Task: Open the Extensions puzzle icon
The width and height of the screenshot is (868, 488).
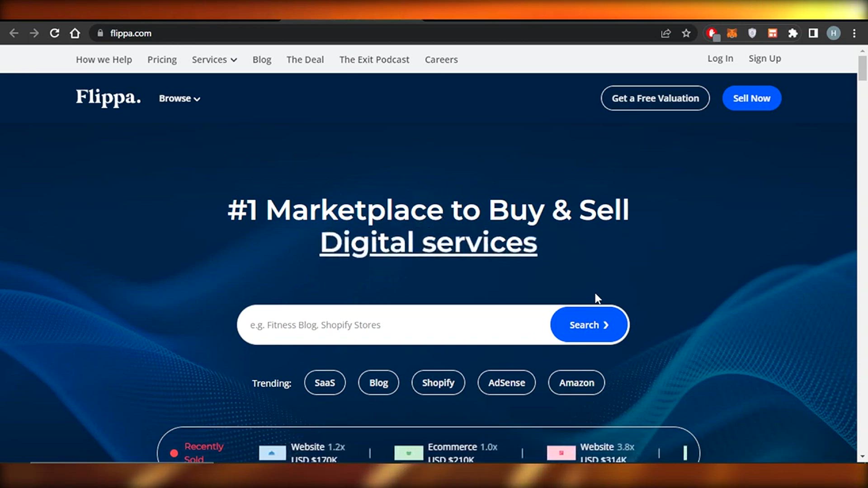Action: 793,33
